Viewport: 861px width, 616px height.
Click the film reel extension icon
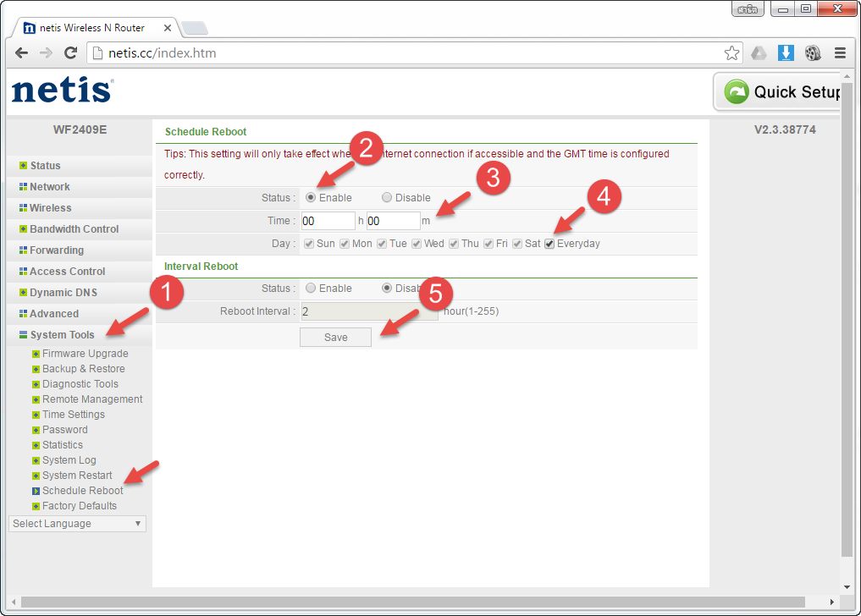click(x=813, y=52)
